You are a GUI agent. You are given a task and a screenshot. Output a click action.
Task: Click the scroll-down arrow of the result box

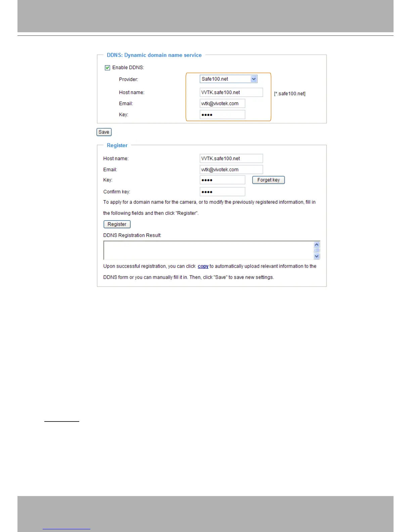tap(317, 256)
